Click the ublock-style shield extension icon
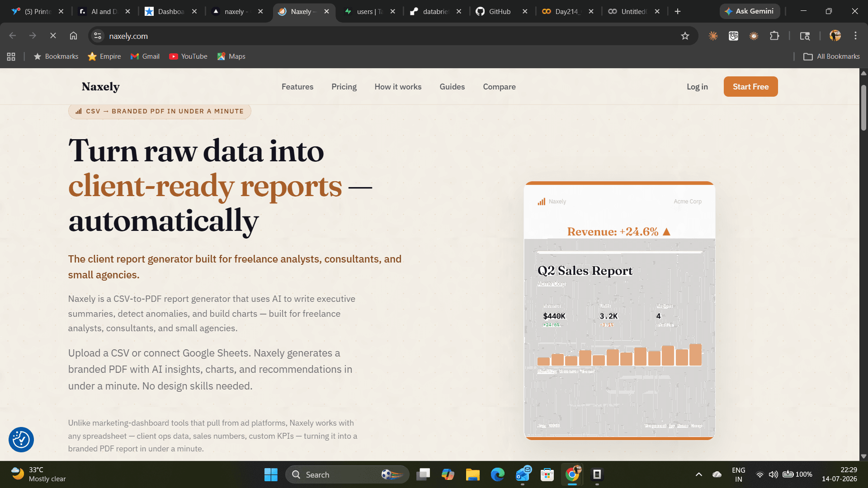This screenshot has height=488, width=868. click(733, 36)
